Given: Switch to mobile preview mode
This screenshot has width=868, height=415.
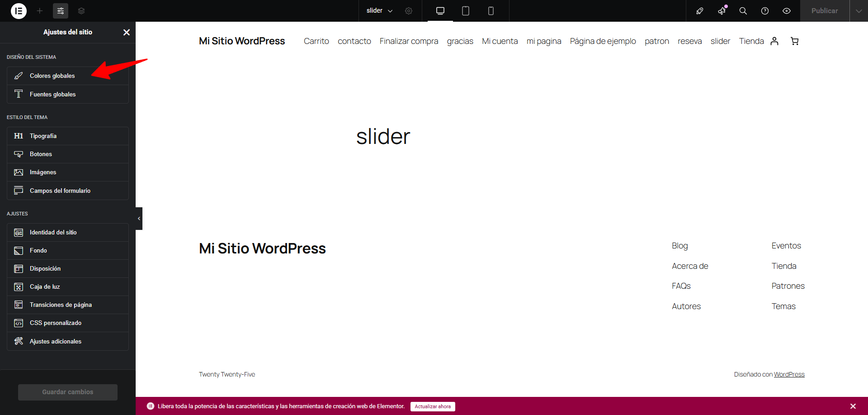Looking at the screenshot, I should coord(491,11).
